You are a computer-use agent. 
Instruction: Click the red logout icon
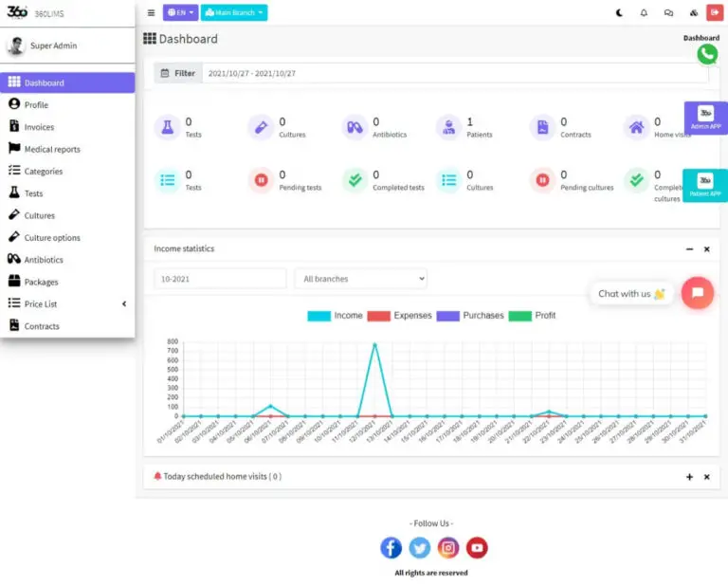[x=714, y=13]
